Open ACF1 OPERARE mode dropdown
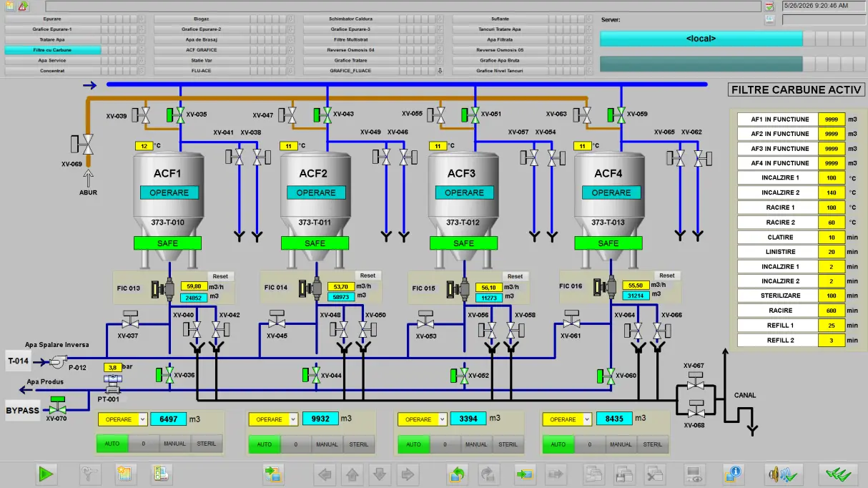868x488 pixels. 122,419
